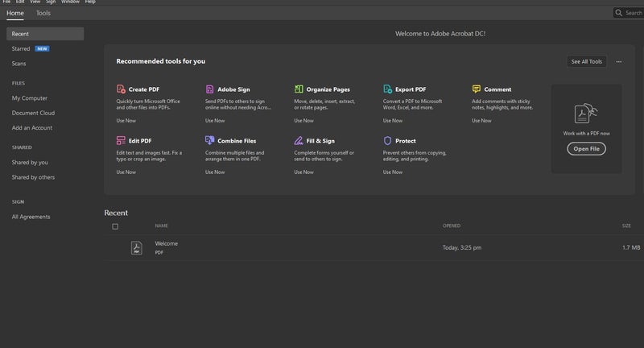Image resolution: width=644 pixels, height=348 pixels.
Task: Click the Organize Pages tool icon
Action: [x=299, y=89]
